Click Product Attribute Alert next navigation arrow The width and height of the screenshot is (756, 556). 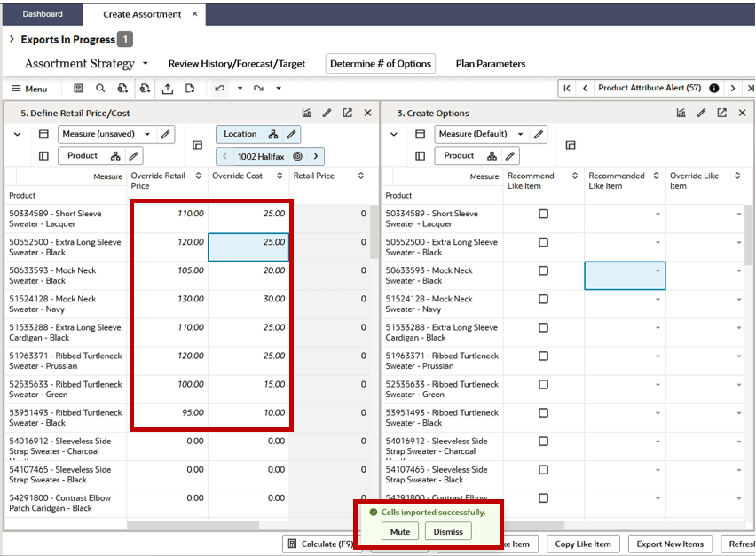coord(733,89)
